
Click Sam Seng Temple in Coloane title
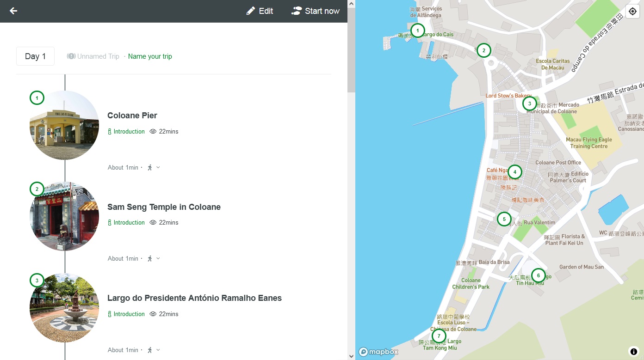tap(164, 207)
